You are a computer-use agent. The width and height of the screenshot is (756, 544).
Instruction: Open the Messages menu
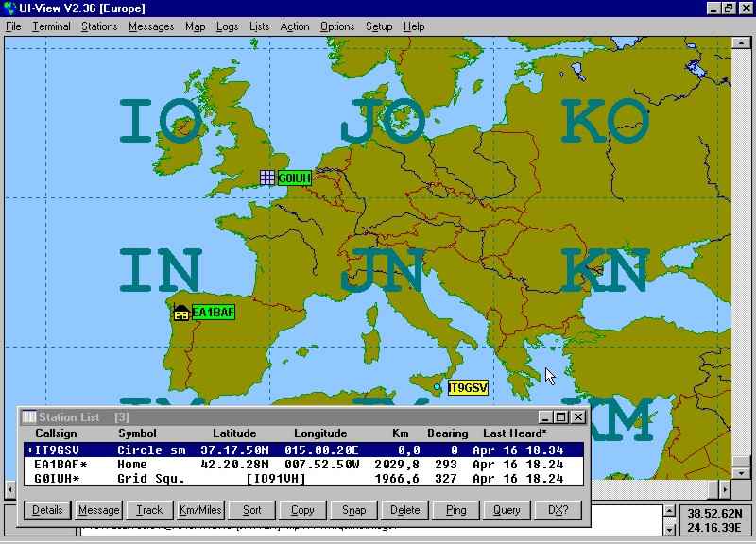151,26
